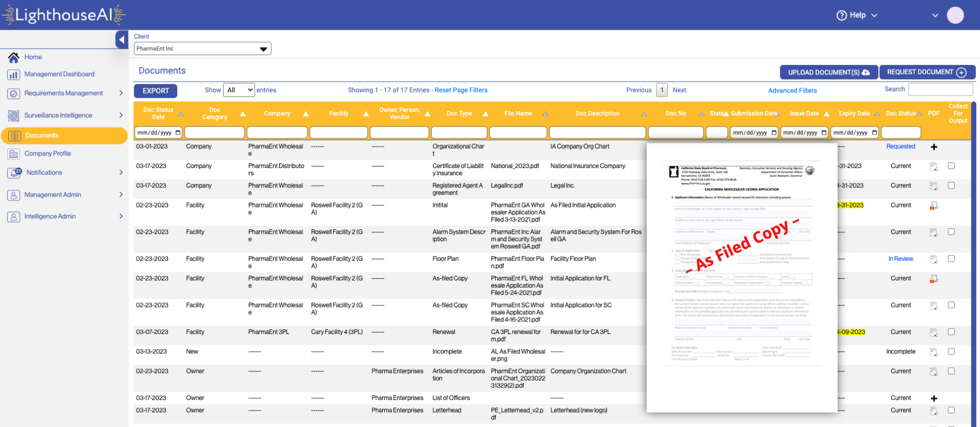
Task: Go to Home in the sidebar
Action: point(33,57)
